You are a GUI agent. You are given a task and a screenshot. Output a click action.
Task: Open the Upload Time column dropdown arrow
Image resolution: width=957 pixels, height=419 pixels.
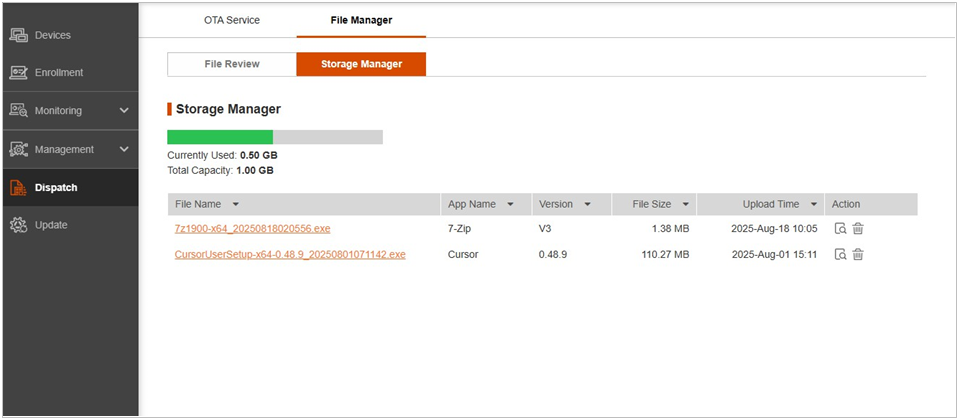814,204
